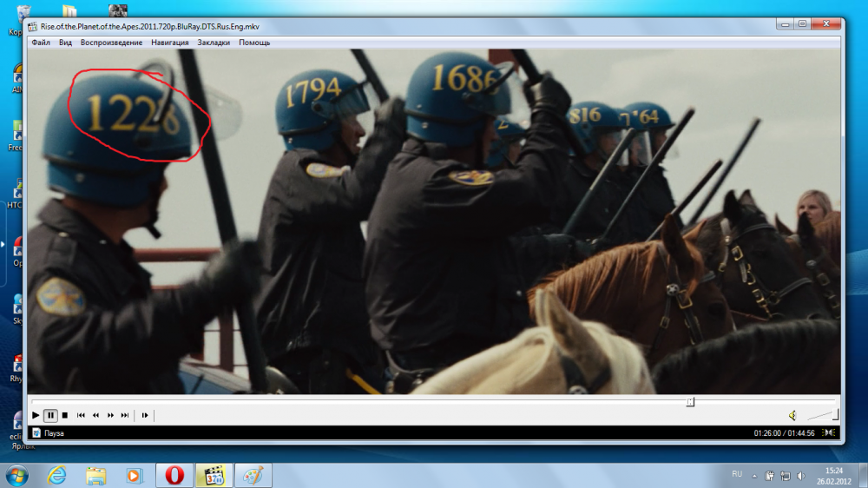Click the player window title bar icon
The height and width of the screenshot is (488, 868).
click(33, 26)
